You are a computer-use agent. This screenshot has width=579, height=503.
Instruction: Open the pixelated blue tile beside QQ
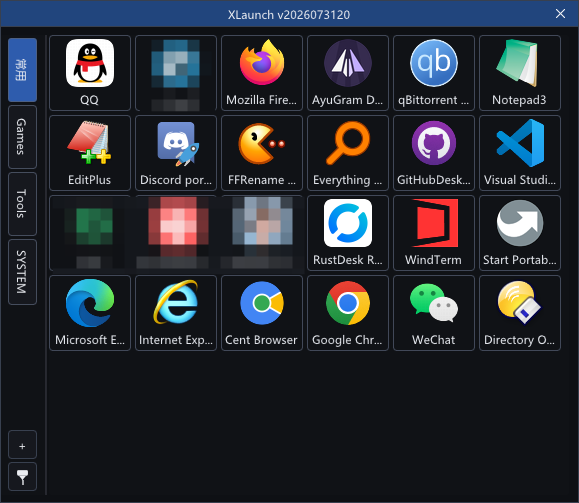click(x=176, y=73)
